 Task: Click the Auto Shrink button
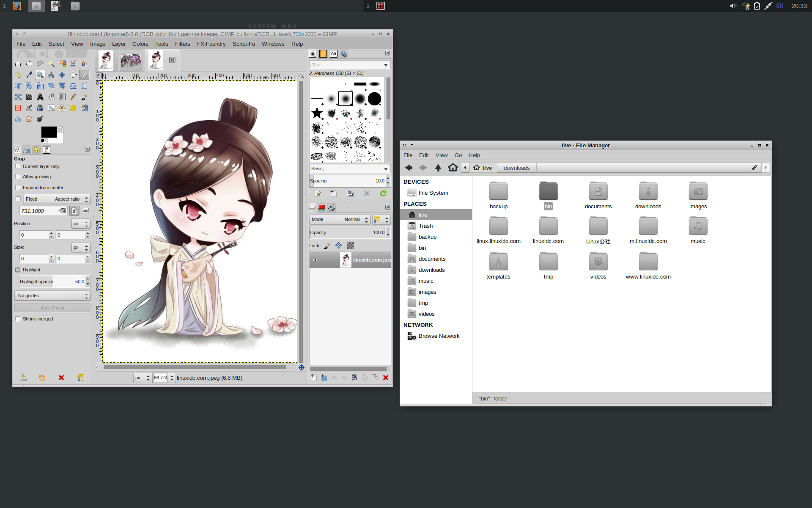pyautogui.click(x=52, y=308)
